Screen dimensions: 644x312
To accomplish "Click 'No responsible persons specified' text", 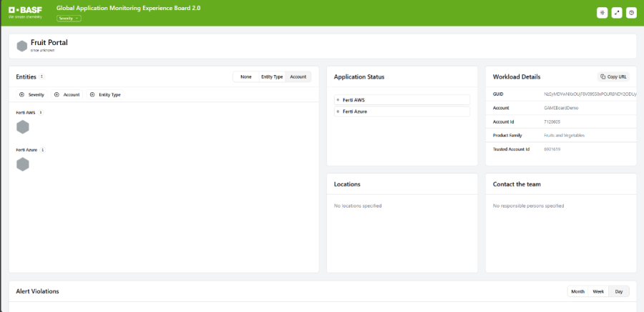I will click(529, 205).
